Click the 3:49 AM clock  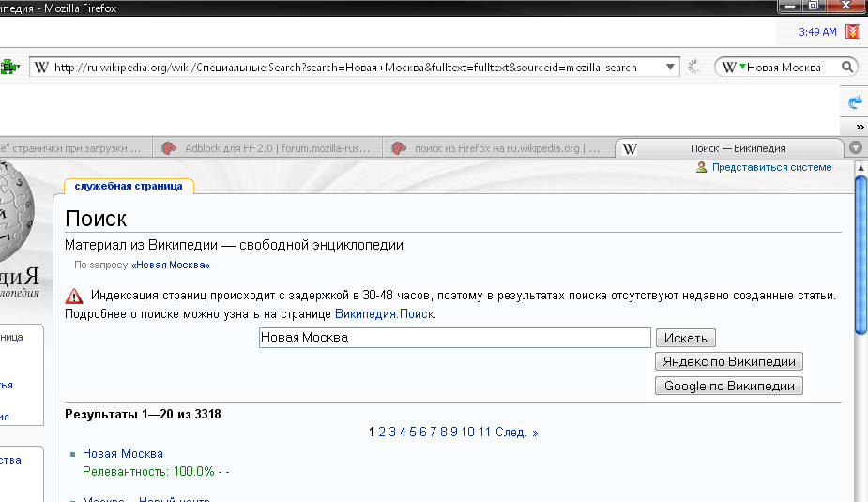click(x=817, y=32)
